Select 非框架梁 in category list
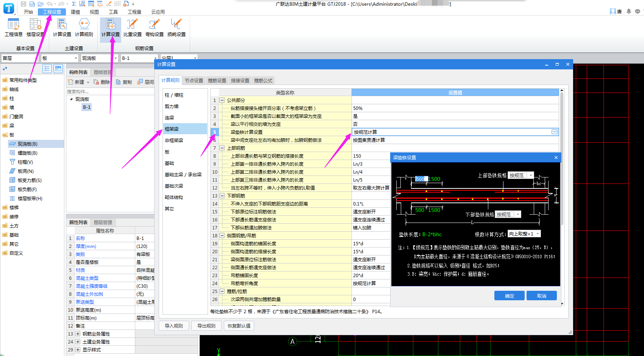644x356 pixels. tap(185, 140)
